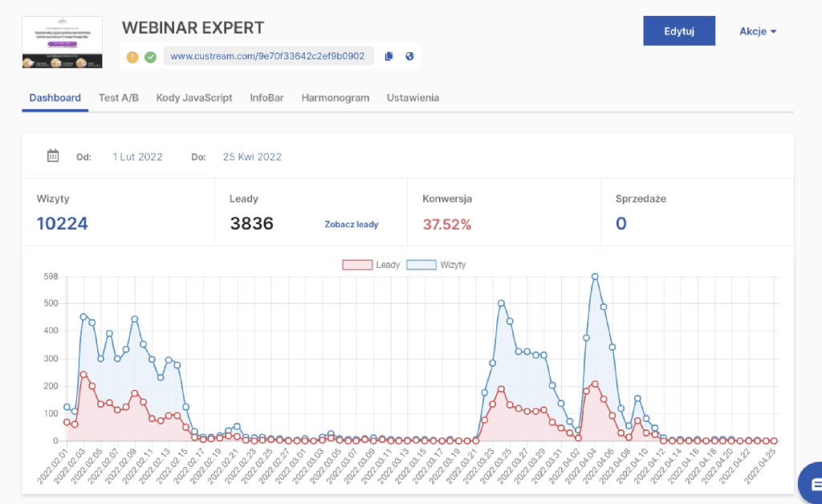Toggle the Leady series in chart legend
The height and width of the screenshot is (504, 822).
[x=371, y=265]
